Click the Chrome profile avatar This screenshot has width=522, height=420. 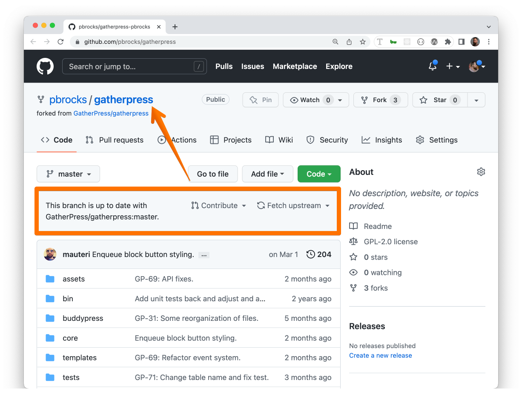coord(475,42)
